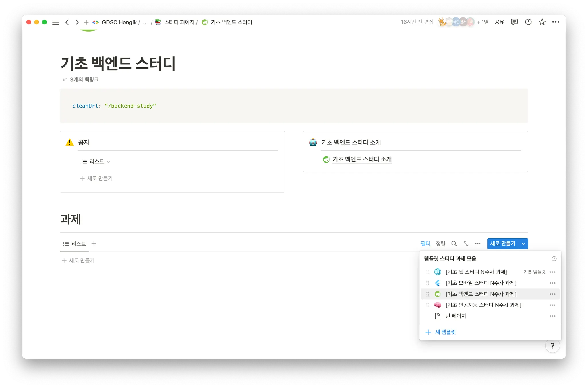The width and height of the screenshot is (588, 388).
Task: Open help icon in template popup
Action: coord(554,259)
